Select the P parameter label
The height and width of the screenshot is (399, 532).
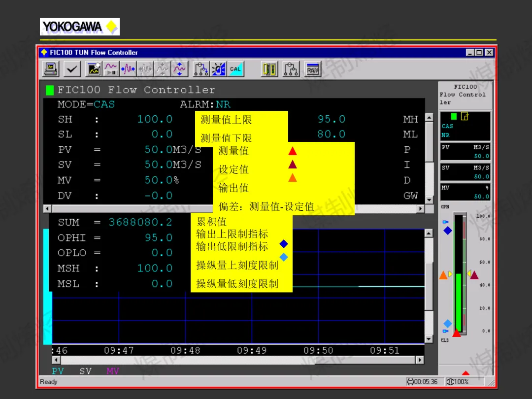point(407,150)
